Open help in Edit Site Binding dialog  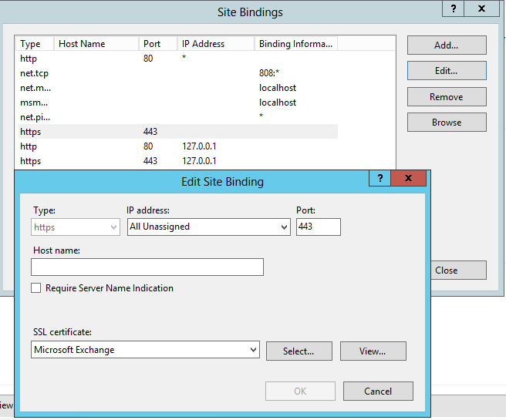[379, 178]
